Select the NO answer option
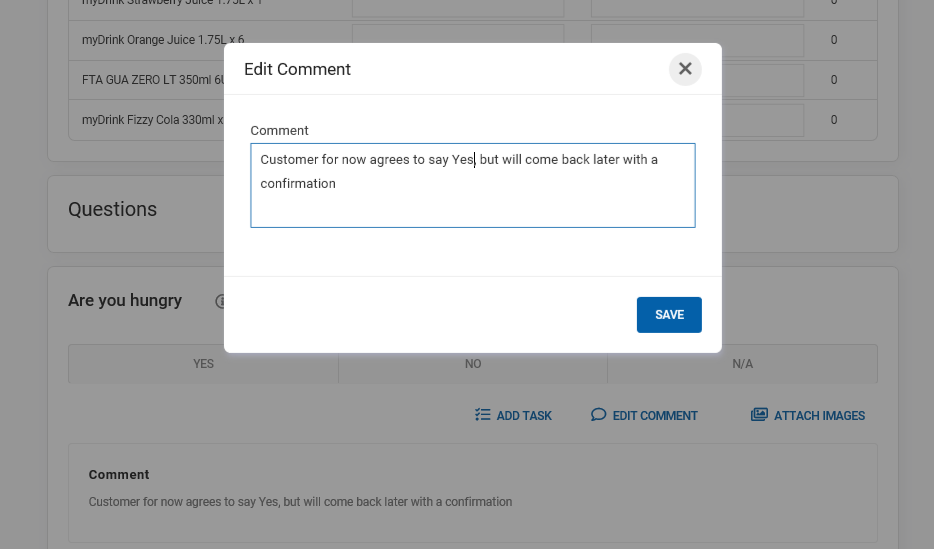Viewport: 934px width, 549px height. coord(473,364)
